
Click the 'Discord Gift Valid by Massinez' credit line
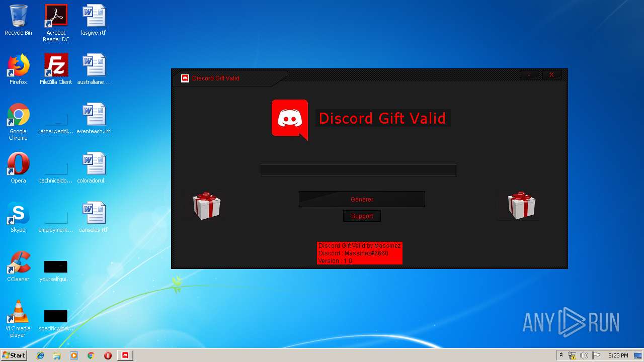(x=360, y=246)
